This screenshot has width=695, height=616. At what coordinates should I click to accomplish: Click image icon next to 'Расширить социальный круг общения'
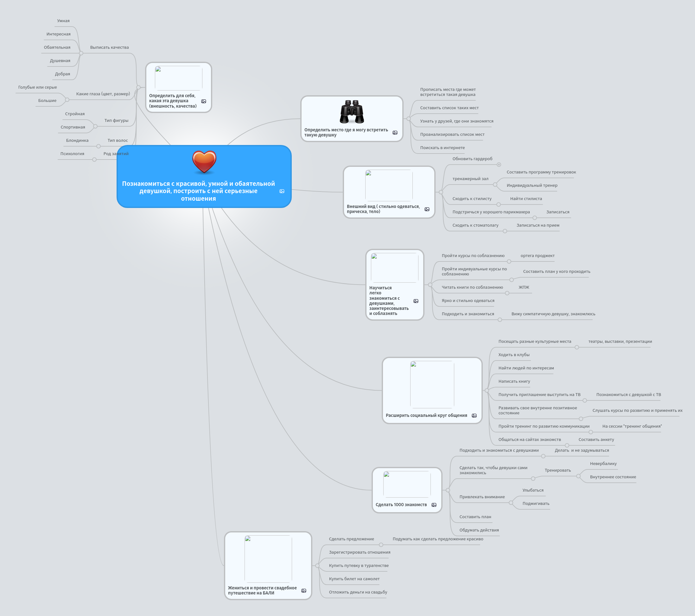pos(474,416)
